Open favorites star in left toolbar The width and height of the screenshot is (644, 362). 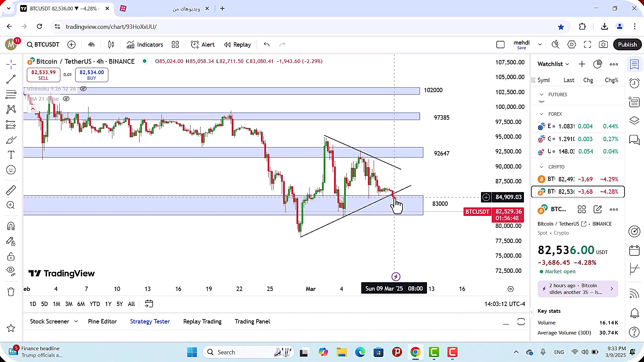point(11,328)
